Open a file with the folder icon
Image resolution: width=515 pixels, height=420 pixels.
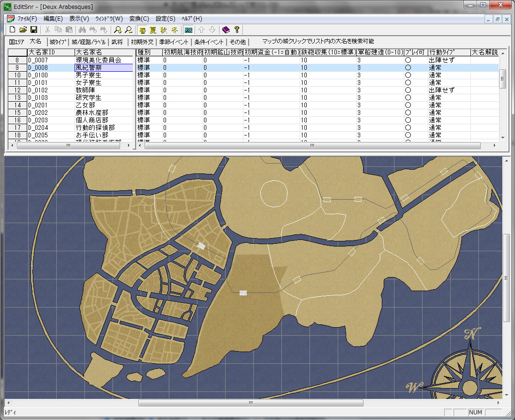[23, 30]
